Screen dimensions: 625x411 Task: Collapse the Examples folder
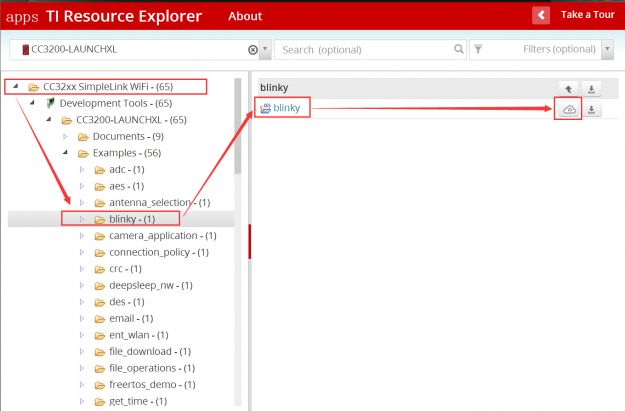point(65,152)
